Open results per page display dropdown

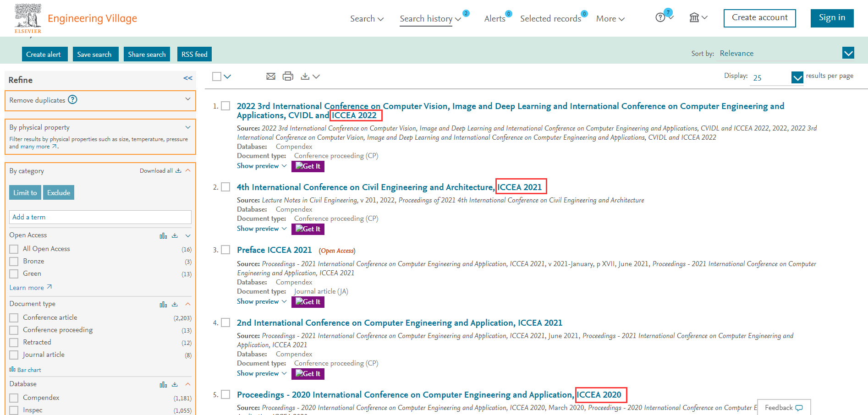[x=777, y=77]
